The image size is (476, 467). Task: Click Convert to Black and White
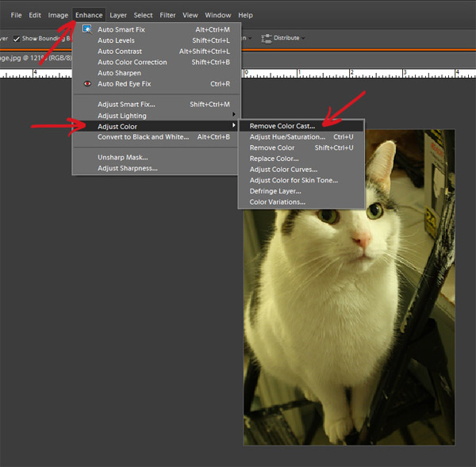pos(143,137)
